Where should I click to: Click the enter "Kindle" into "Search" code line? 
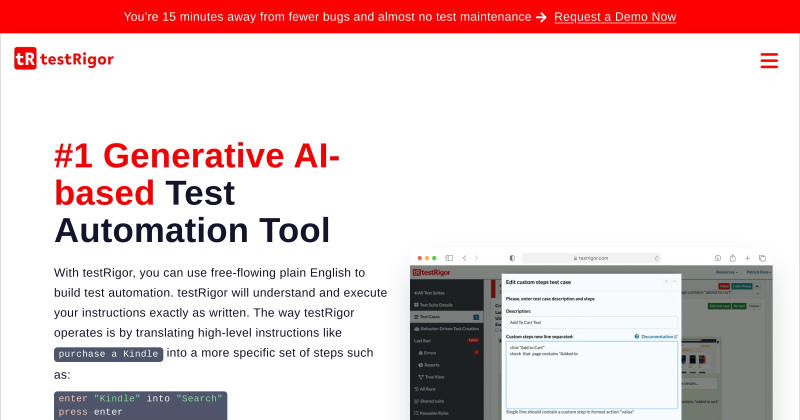pyautogui.click(x=140, y=399)
